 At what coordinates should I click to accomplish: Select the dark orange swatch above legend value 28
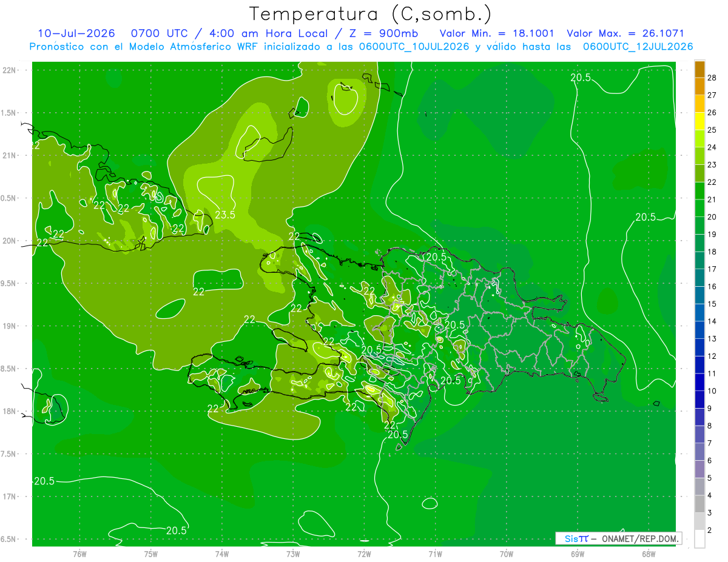699,69
